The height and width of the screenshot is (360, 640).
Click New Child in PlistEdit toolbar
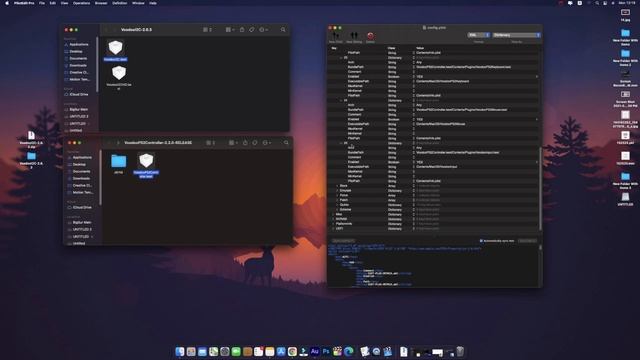point(336,37)
